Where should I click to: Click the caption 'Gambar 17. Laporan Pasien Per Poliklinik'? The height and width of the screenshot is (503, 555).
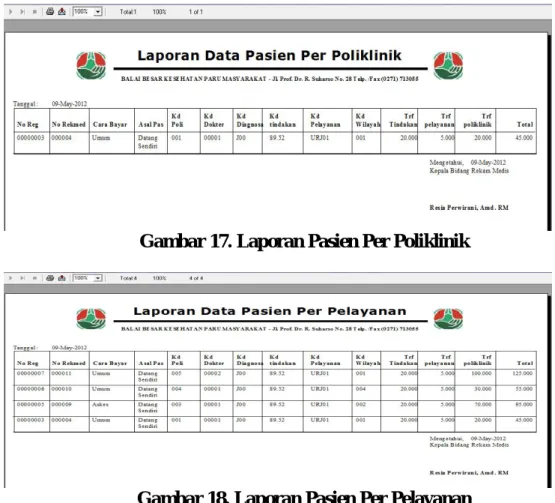[305, 241]
